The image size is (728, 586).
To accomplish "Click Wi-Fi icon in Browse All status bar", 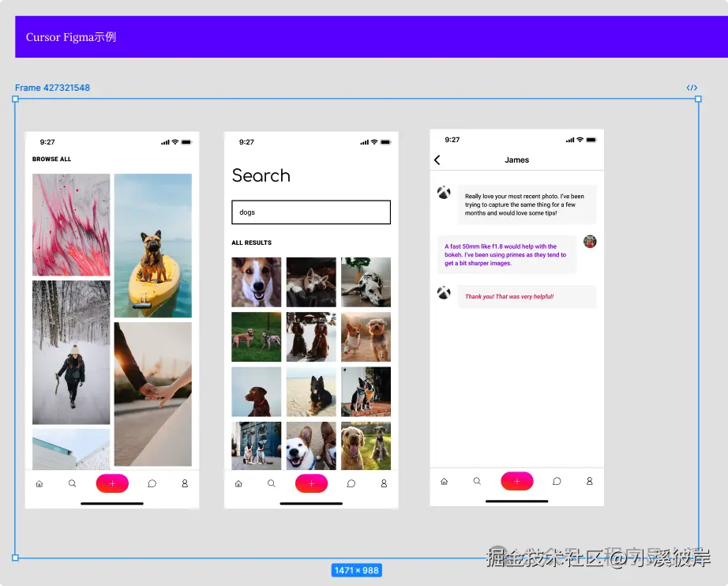I will (175, 142).
